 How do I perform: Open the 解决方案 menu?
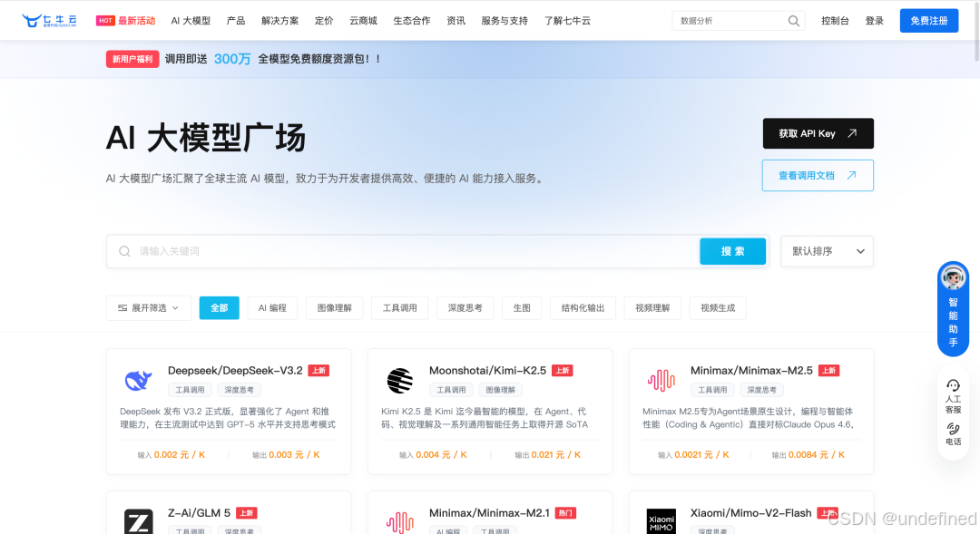tap(280, 21)
